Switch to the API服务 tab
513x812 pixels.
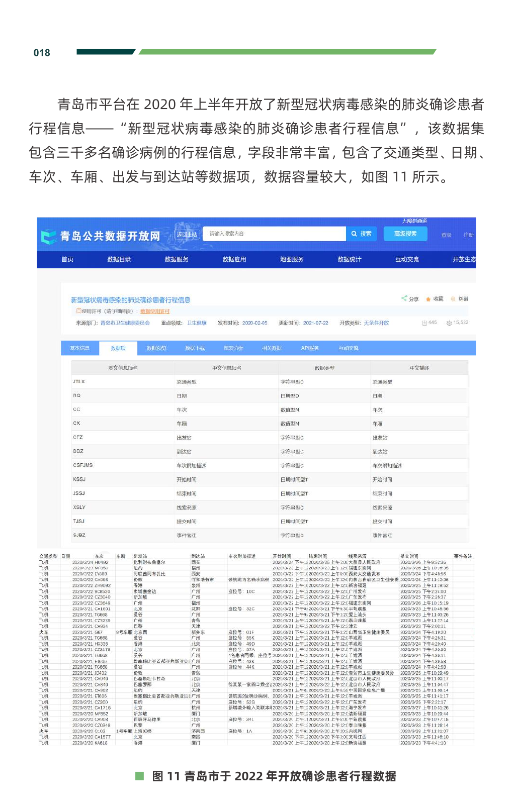pyautogui.click(x=310, y=348)
